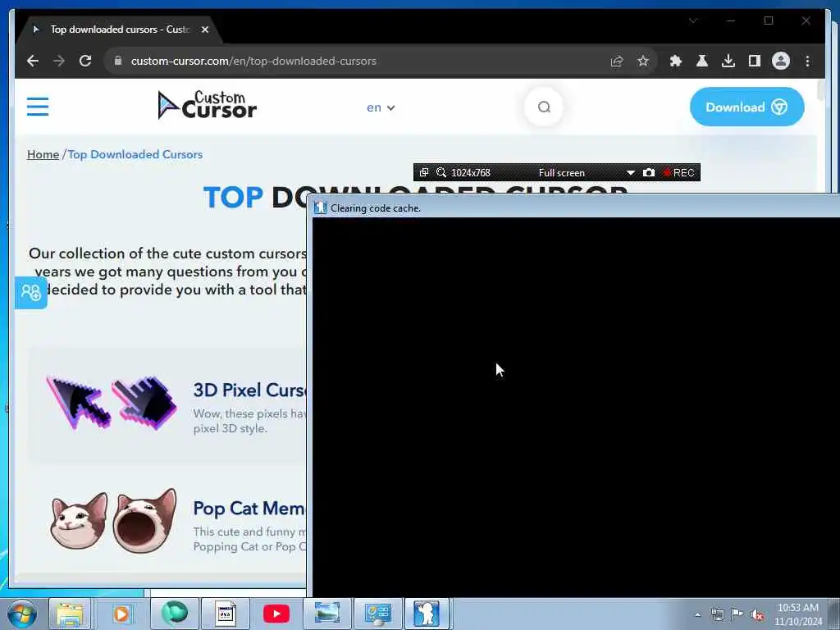
Task: Click the 3D pixel arrow cursor image
Action: click(x=78, y=403)
